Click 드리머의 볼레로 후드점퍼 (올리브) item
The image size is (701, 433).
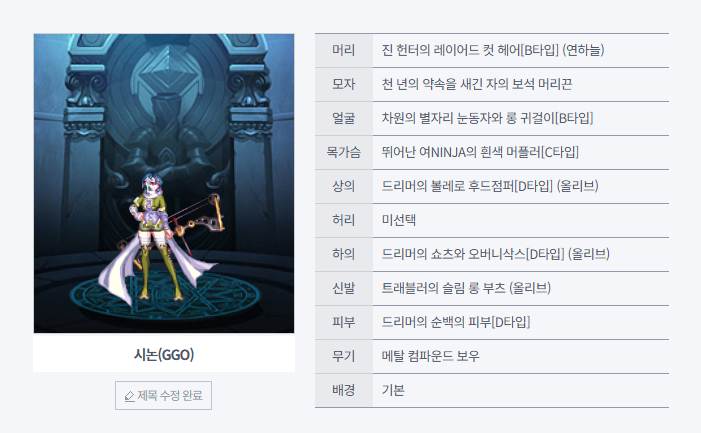point(490,186)
